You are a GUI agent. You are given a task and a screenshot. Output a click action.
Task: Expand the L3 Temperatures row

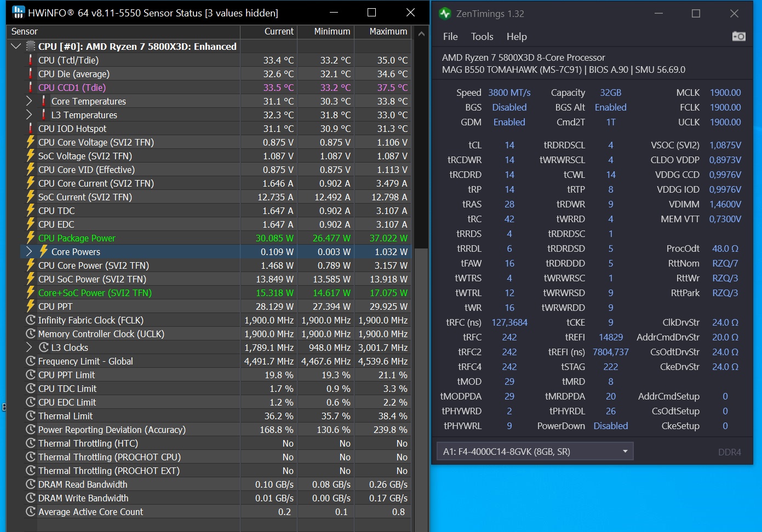point(29,115)
